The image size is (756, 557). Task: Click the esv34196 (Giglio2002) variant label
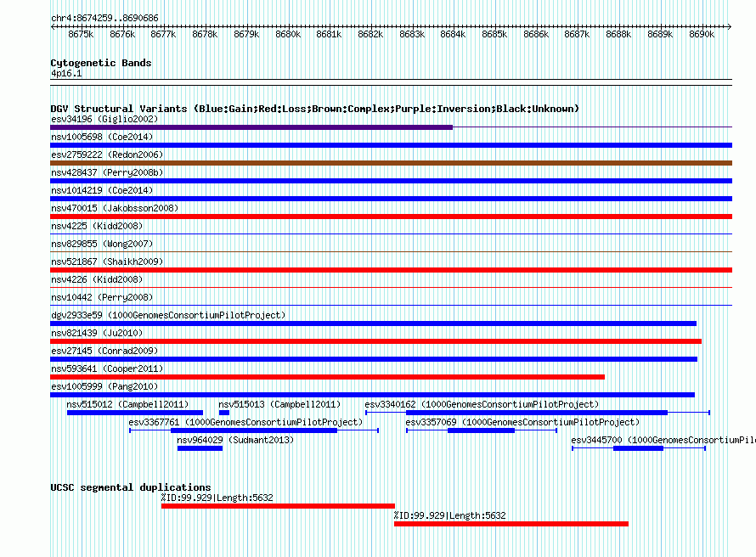104,119
